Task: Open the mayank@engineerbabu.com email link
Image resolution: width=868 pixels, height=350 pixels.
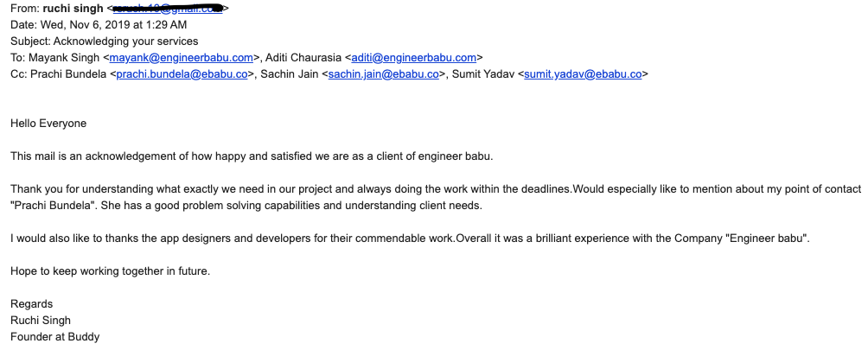Action: (x=182, y=58)
